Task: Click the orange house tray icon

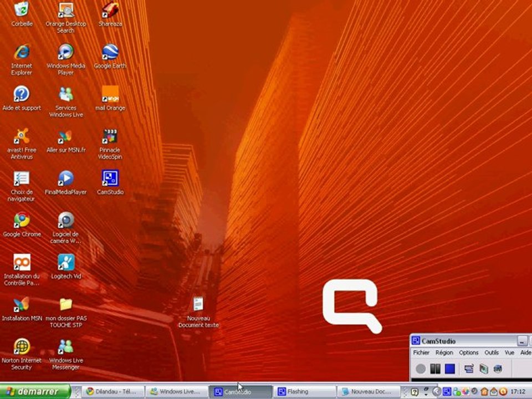Action: click(484, 392)
